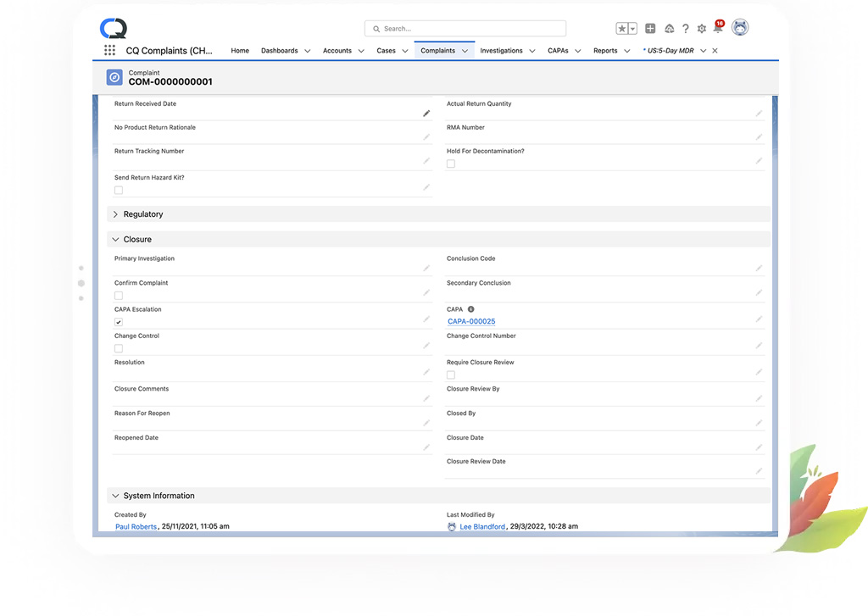The width and height of the screenshot is (868, 616).
Task: Open the Help question mark icon
Action: coord(686,28)
